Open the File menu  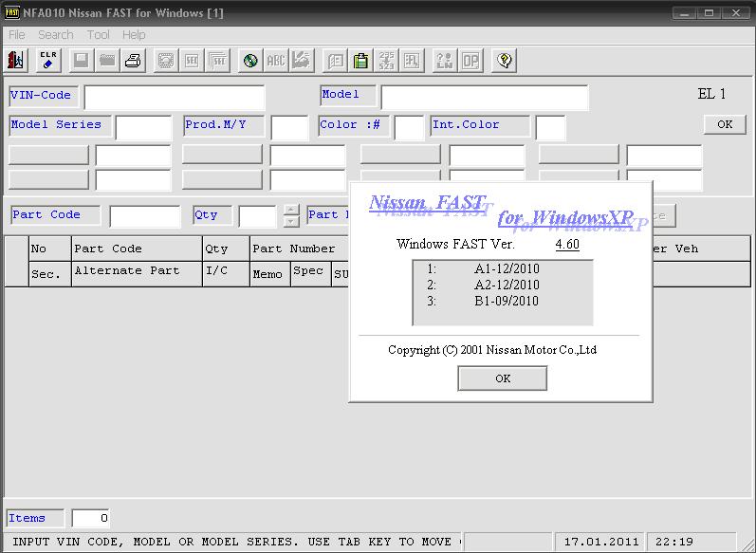[16, 35]
